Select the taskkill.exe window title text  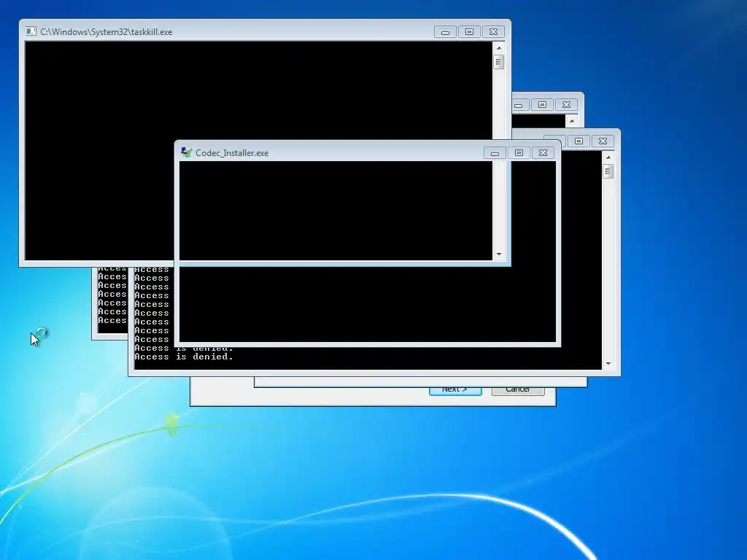(107, 32)
